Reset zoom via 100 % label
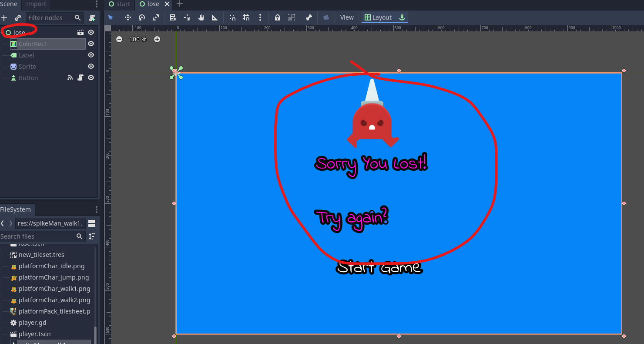Image resolution: width=644 pixels, height=344 pixels. point(138,39)
